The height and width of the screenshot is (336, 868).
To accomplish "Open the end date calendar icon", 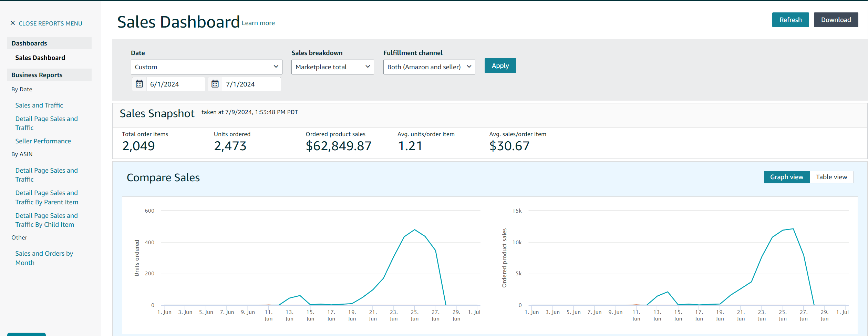I will pyautogui.click(x=215, y=84).
